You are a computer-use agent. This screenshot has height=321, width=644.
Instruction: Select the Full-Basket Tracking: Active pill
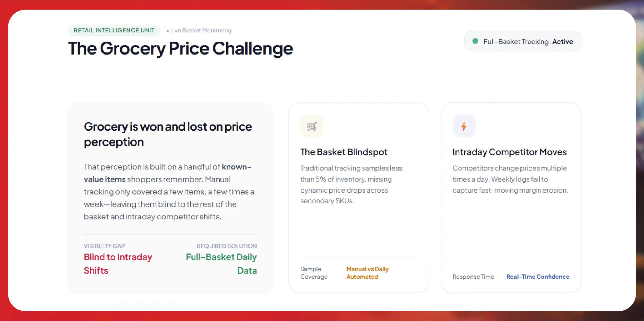tap(523, 41)
